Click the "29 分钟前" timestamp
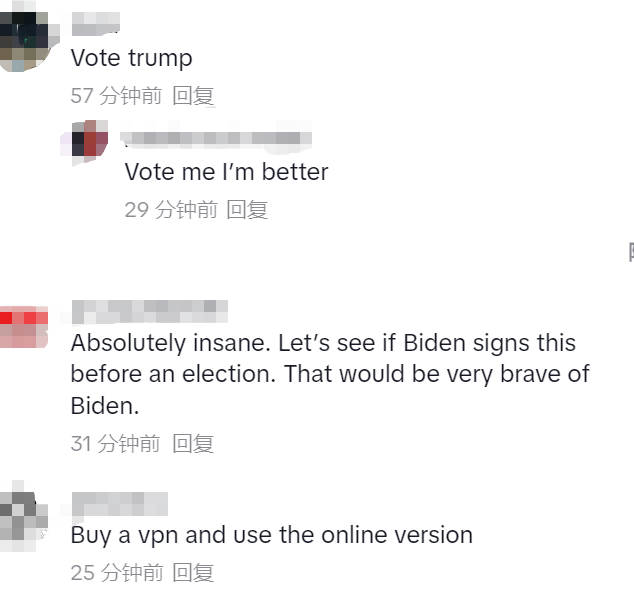This screenshot has height=592, width=634. 171,210
